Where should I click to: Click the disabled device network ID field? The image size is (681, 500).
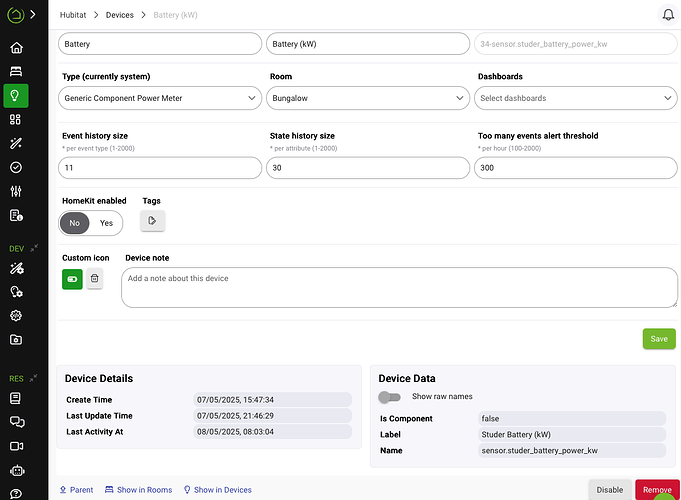tap(575, 44)
